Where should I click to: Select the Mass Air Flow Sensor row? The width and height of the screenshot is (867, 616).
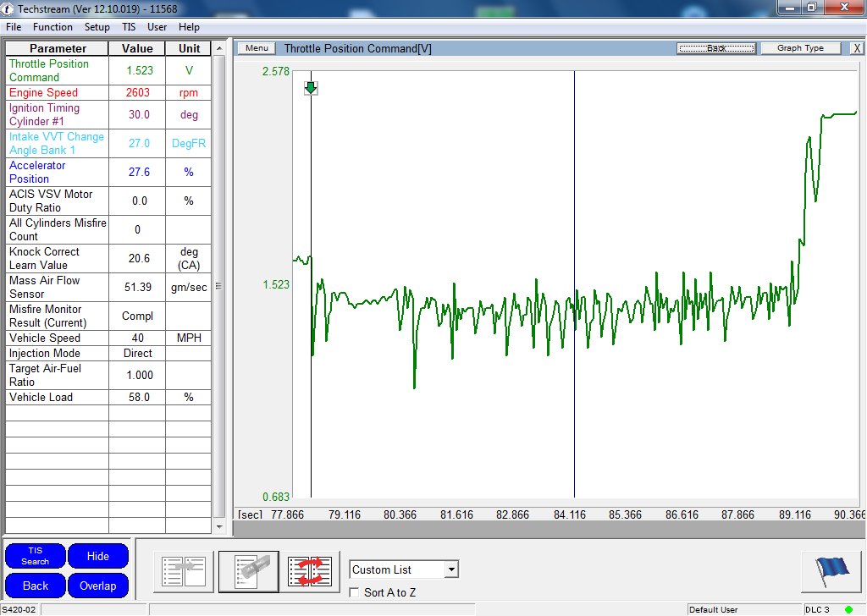pyautogui.click(x=108, y=287)
